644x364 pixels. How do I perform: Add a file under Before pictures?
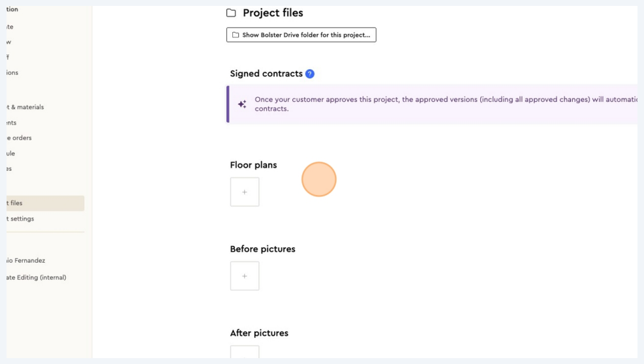[245, 276]
